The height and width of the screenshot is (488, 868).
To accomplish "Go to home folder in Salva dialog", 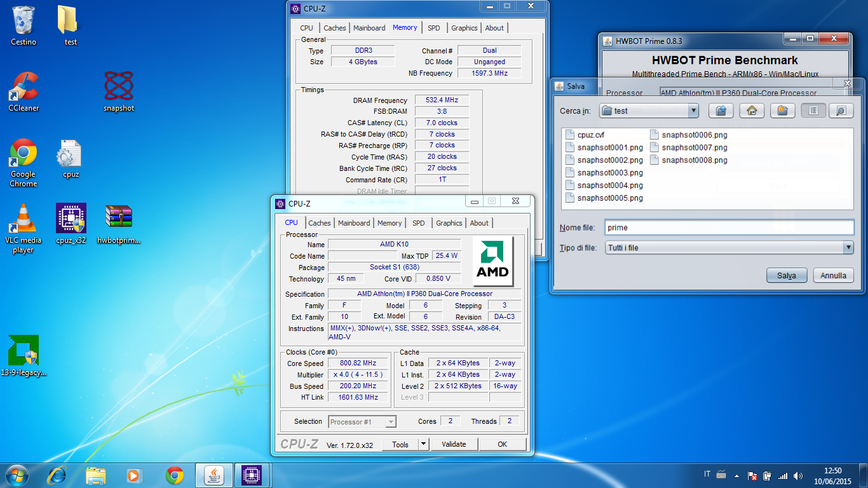I will coord(752,111).
